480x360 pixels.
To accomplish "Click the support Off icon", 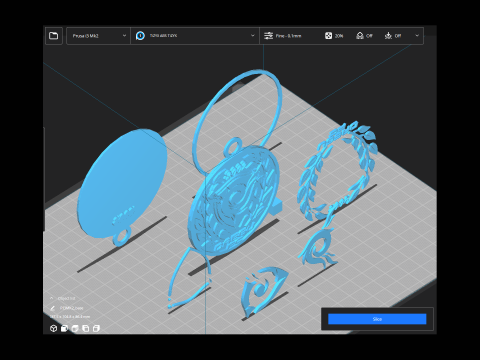I will coord(360,36).
